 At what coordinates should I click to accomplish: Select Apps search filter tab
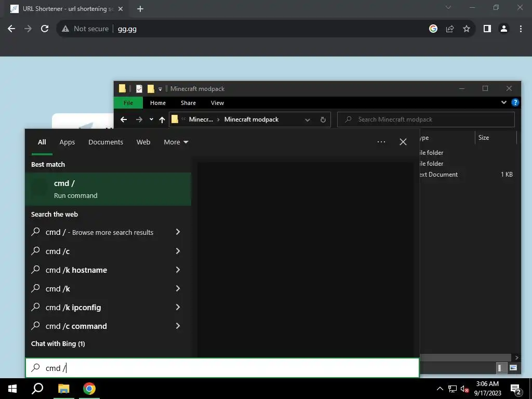pyautogui.click(x=67, y=142)
